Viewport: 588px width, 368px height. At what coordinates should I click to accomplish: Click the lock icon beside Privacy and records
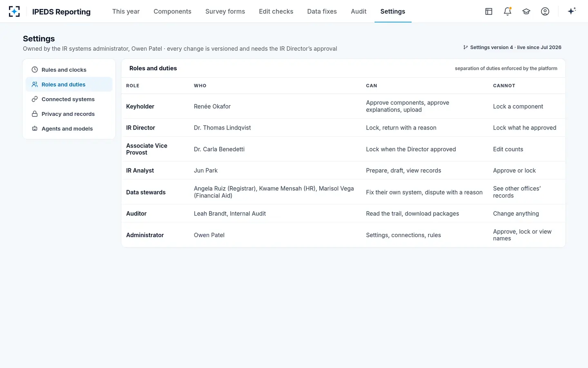coord(35,114)
